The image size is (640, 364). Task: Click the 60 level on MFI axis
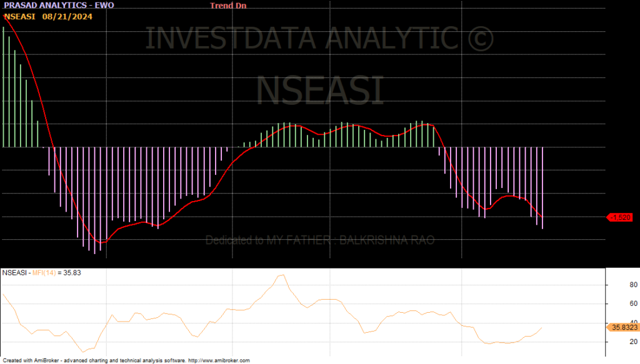(615, 304)
